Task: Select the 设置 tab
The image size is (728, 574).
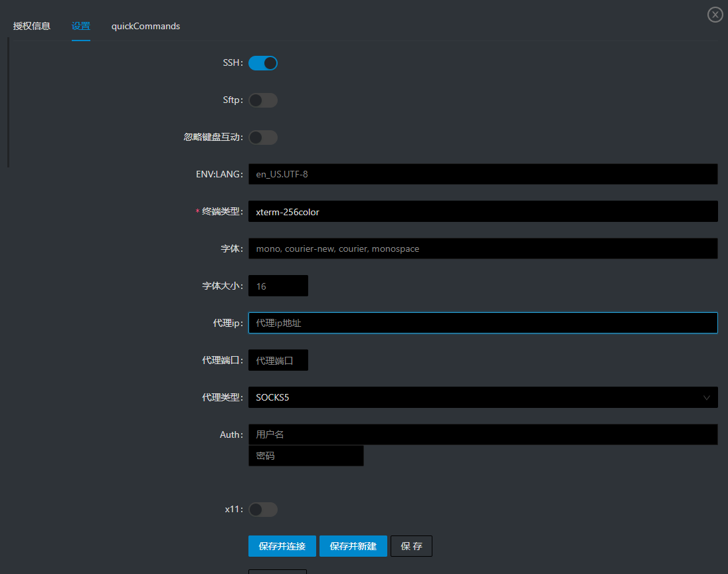Action: 81,26
